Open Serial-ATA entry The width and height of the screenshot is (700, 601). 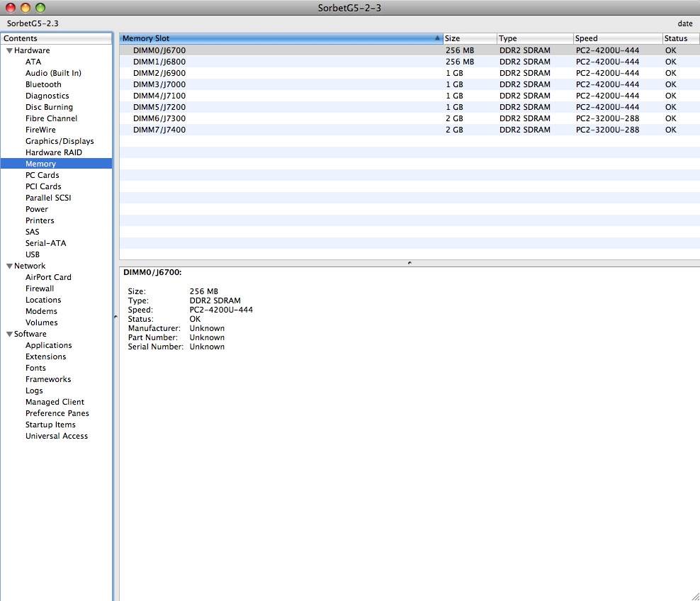(x=45, y=243)
